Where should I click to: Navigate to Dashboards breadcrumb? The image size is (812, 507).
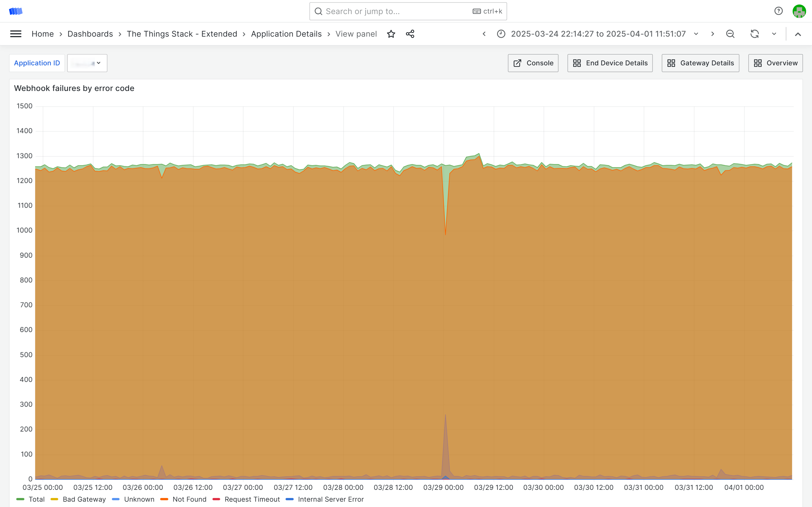[x=90, y=34]
